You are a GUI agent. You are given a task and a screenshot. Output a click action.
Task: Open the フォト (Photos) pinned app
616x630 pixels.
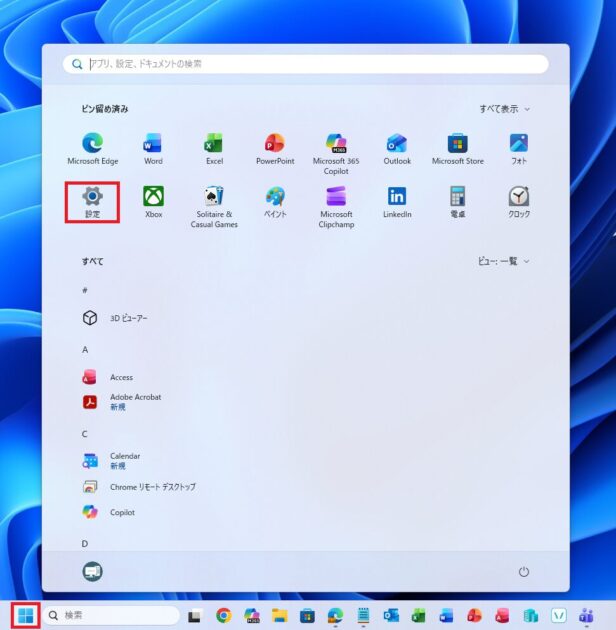(519, 149)
